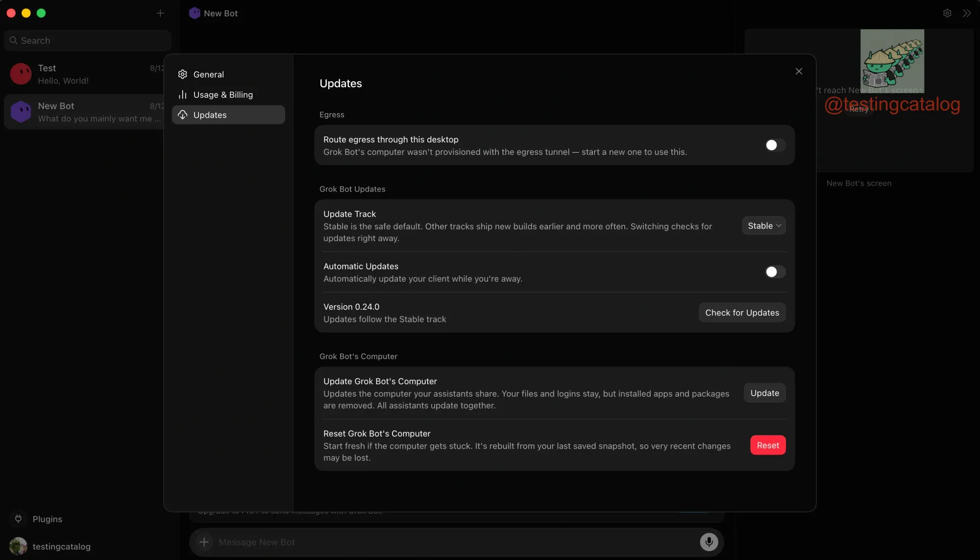
Task: Open the Update Track Stable dropdown
Action: [x=764, y=226]
